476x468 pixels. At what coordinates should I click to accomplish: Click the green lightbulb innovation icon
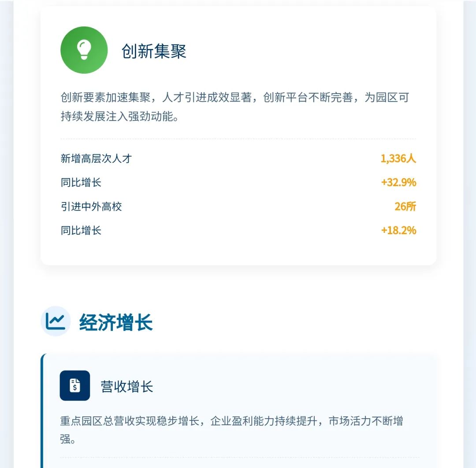84,50
